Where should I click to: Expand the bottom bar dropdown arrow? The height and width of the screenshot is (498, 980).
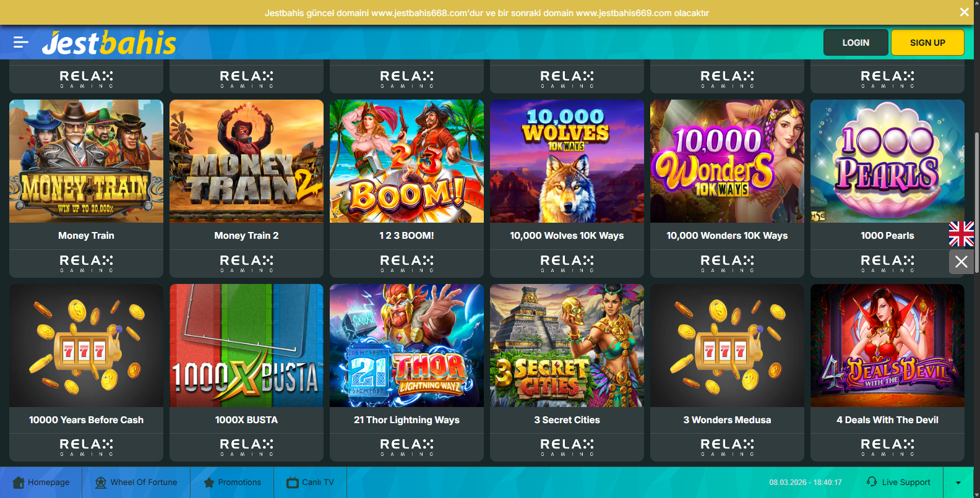coord(958,483)
